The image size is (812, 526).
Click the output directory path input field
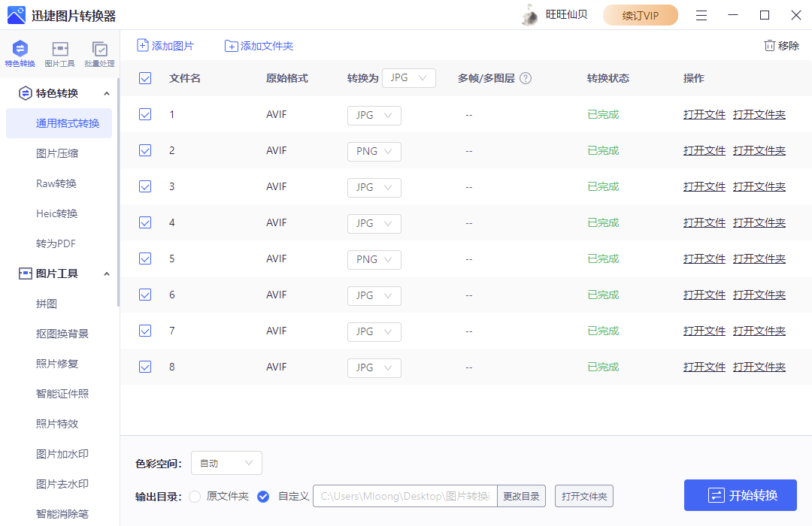(x=404, y=496)
